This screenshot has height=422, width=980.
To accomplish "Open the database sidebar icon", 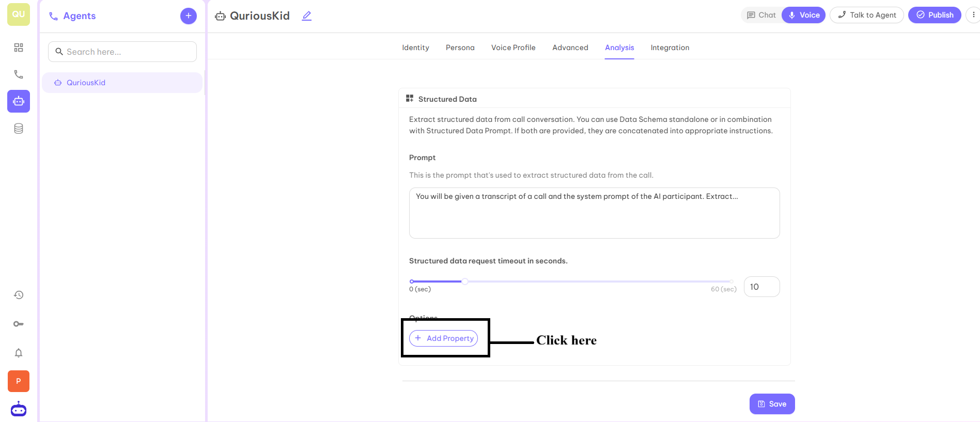I will point(19,129).
